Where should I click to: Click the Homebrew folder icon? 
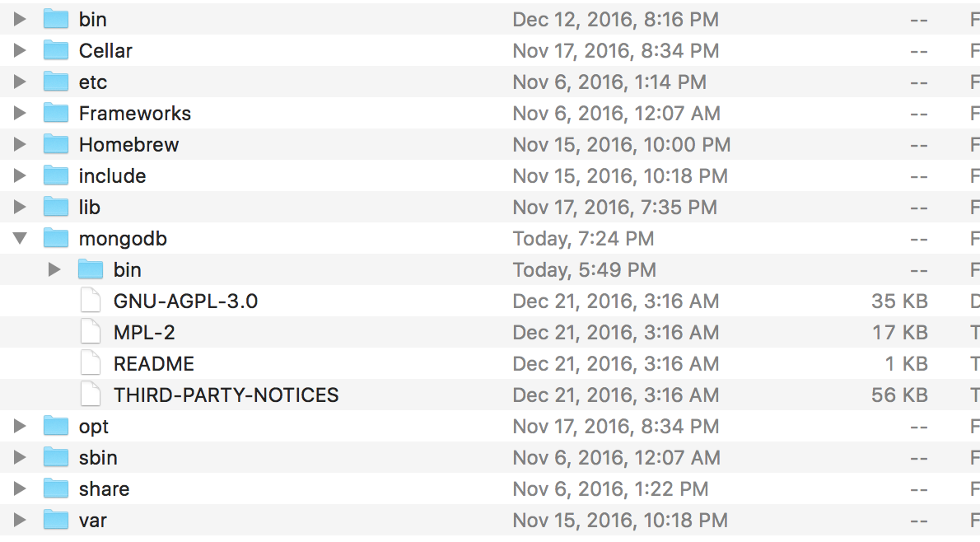tap(56, 144)
